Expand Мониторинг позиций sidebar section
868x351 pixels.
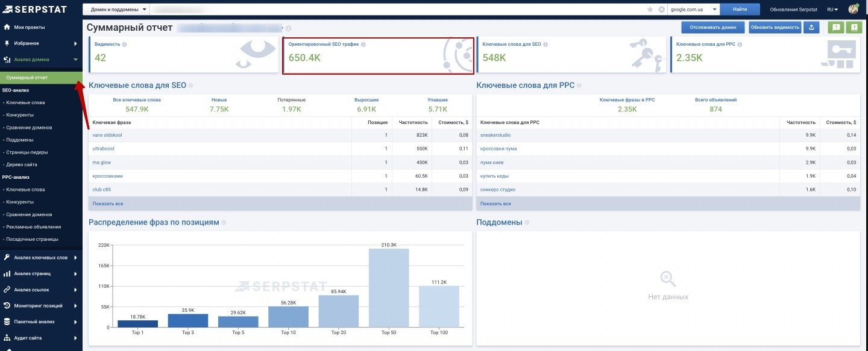click(x=41, y=306)
